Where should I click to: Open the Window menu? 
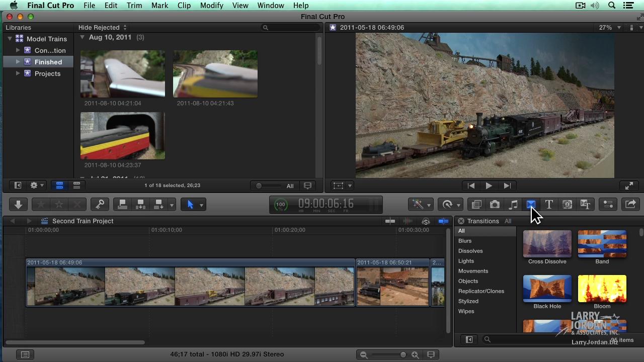coord(271,6)
